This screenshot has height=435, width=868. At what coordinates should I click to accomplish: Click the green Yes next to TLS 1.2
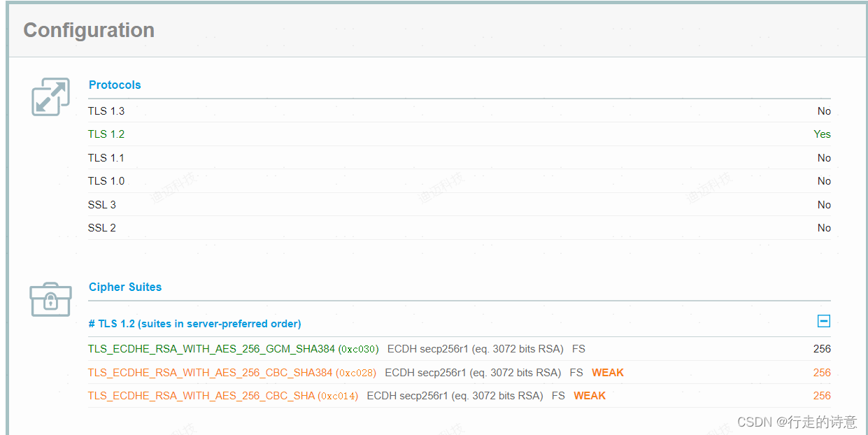(822, 134)
